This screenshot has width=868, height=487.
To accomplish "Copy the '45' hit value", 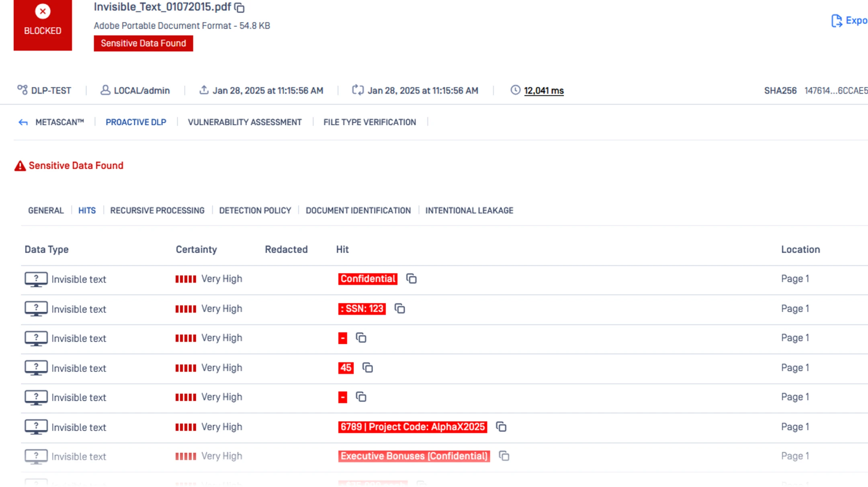I will pos(367,368).
